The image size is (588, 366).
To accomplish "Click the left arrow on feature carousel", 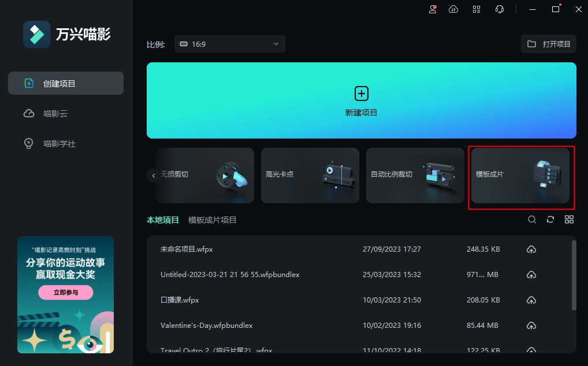I will point(154,175).
